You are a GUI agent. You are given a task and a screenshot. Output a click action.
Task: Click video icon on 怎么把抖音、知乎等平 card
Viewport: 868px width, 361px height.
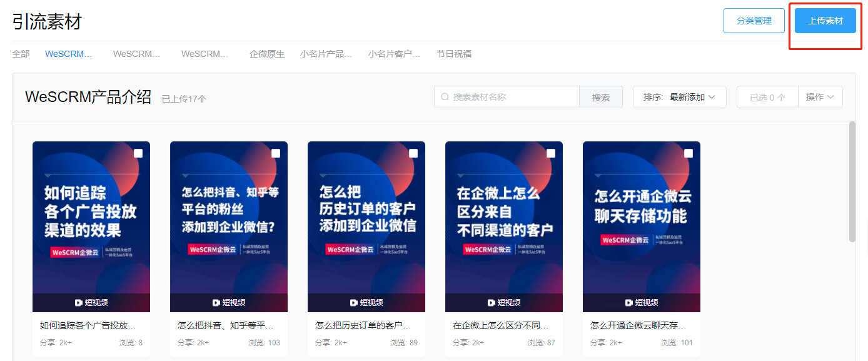(x=216, y=302)
